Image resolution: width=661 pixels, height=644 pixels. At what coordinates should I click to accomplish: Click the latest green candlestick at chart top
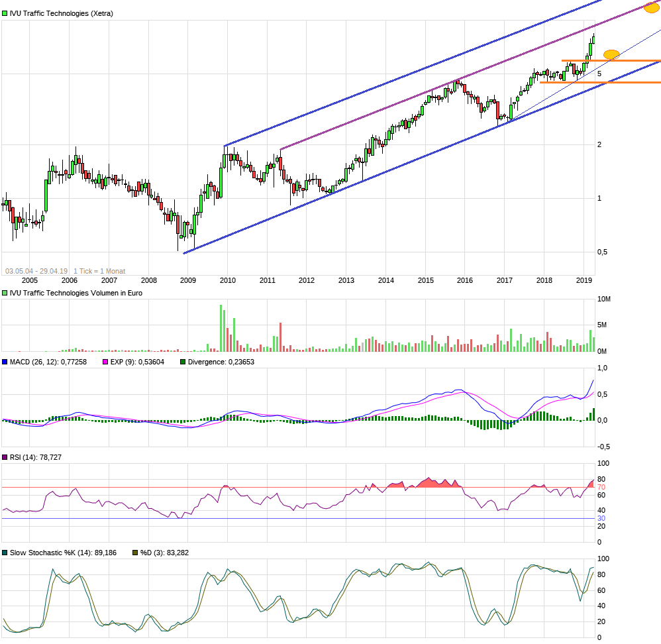click(593, 40)
